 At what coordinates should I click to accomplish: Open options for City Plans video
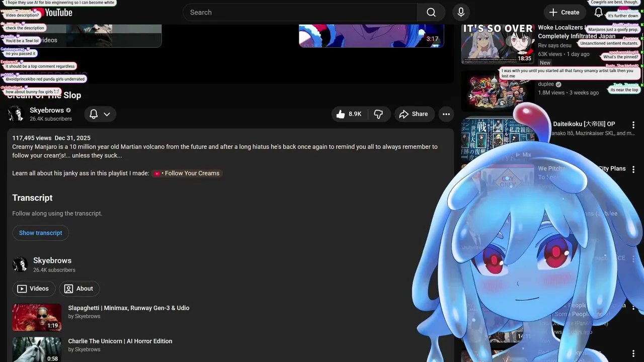pos(633,169)
